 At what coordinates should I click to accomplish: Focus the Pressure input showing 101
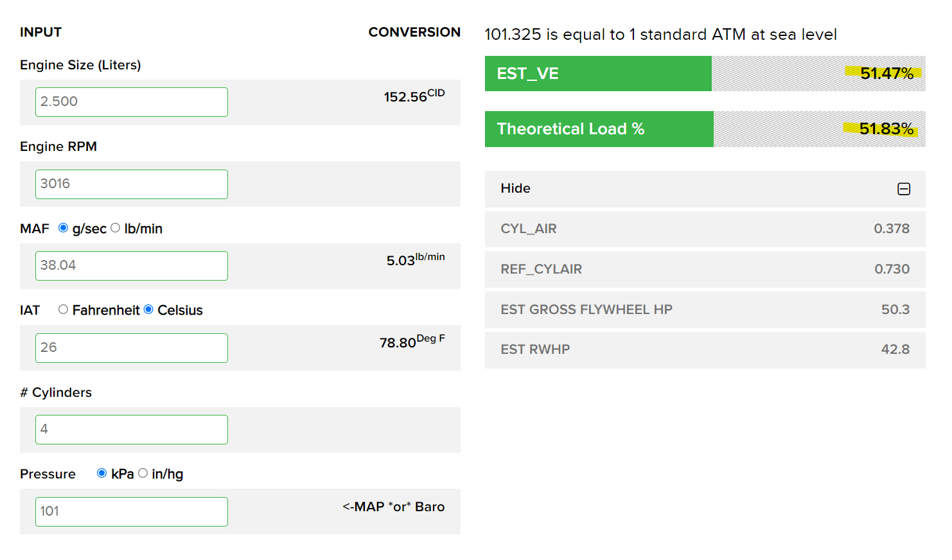click(132, 512)
